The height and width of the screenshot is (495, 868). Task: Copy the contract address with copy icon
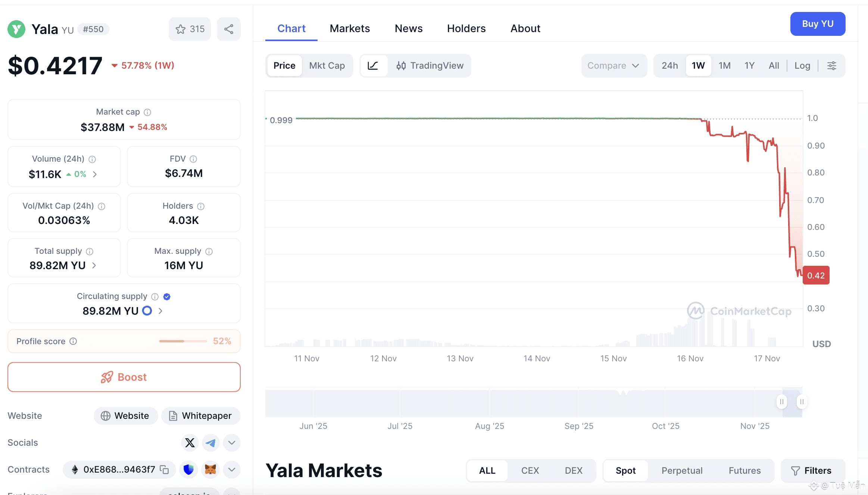[x=164, y=469]
